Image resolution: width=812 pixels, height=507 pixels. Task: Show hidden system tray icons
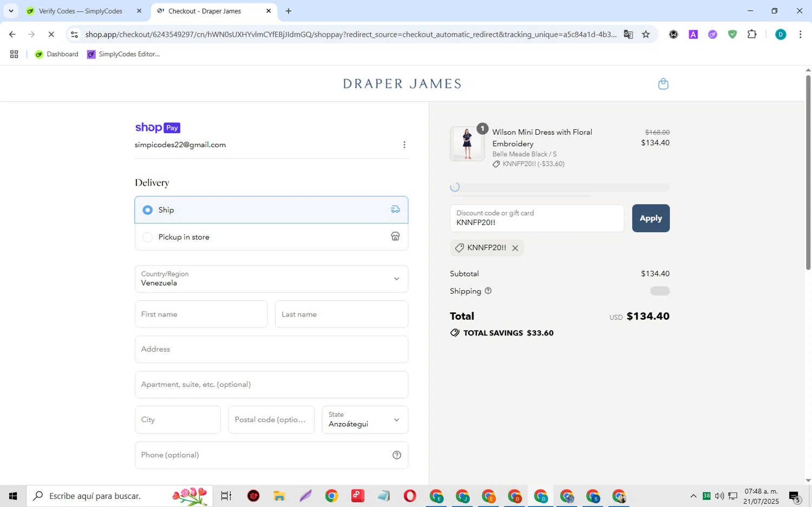pos(693,496)
